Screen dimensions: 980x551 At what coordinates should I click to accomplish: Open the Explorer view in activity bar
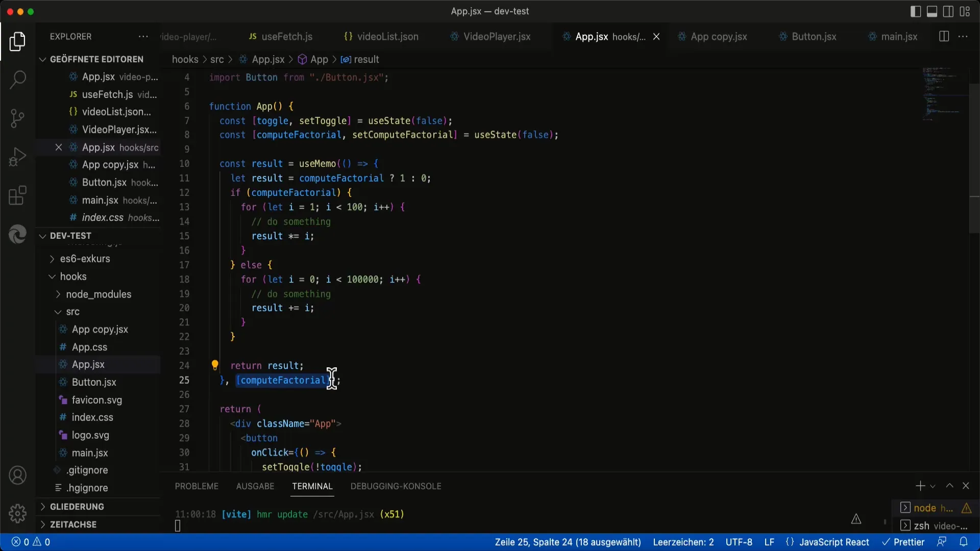point(17,41)
